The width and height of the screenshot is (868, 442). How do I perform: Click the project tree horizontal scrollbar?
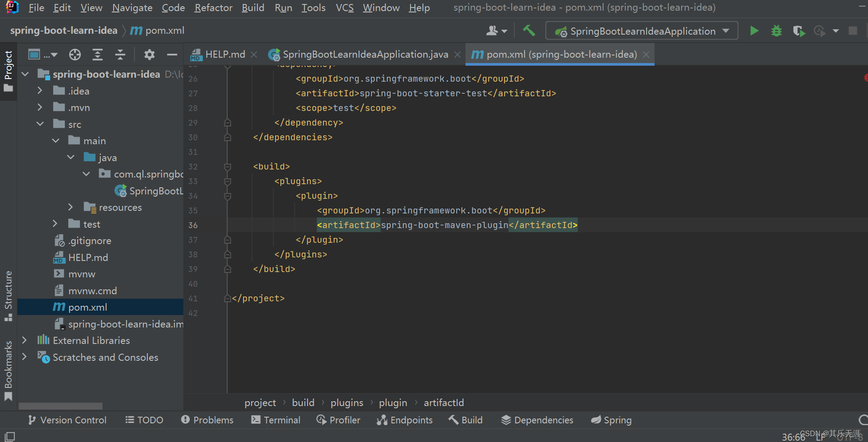pyautogui.click(x=60, y=406)
